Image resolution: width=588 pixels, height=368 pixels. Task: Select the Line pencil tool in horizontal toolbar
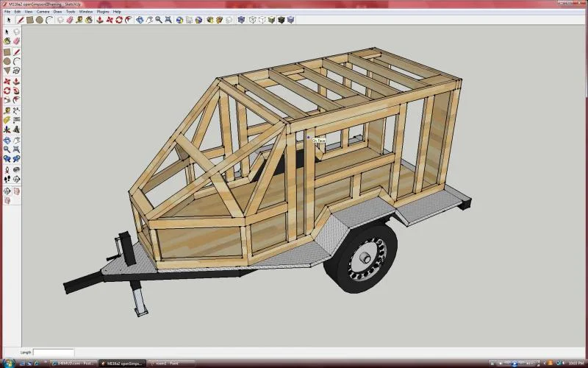click(x=21, y=20)
